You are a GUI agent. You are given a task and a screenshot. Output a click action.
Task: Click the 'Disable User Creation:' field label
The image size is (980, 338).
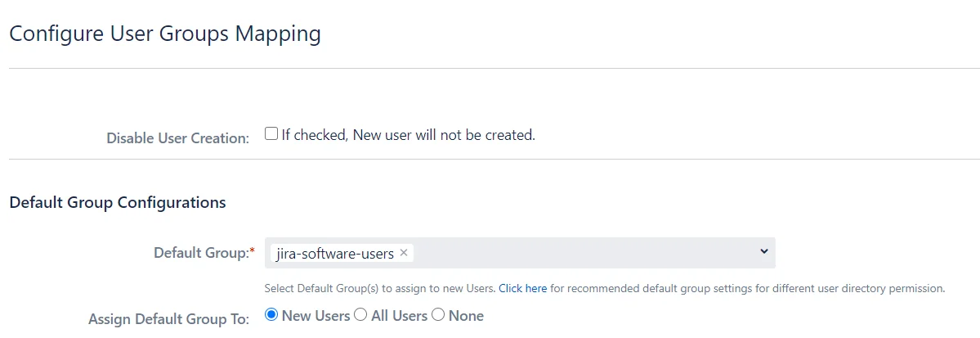click(178, 138)
